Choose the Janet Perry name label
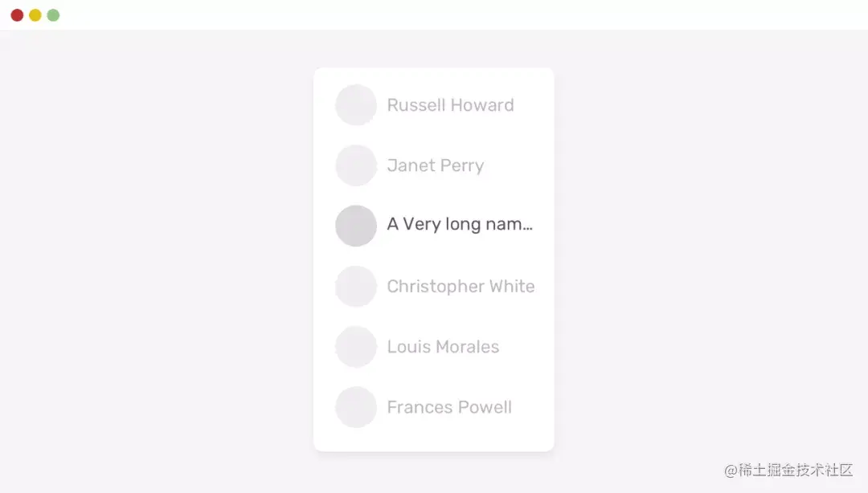 pos(435,166)
